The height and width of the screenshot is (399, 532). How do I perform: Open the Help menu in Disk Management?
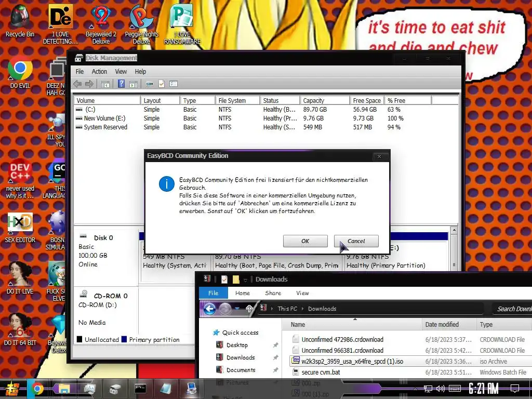click(x=140, y=72)
